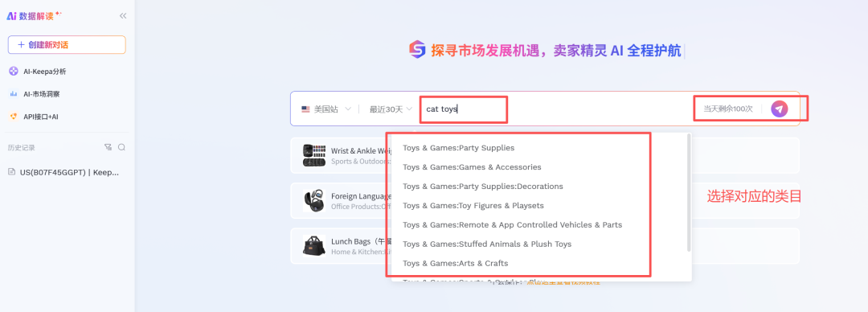
Task: Click the AI-市场洞察 chart icon
Action: (x=14, y=94)
